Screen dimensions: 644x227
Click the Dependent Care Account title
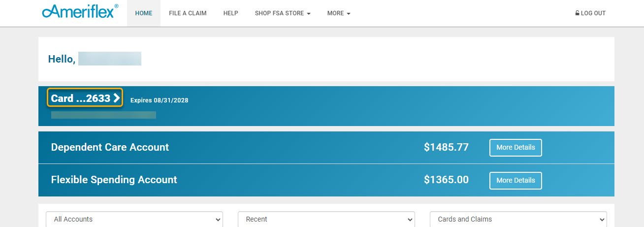110,147
